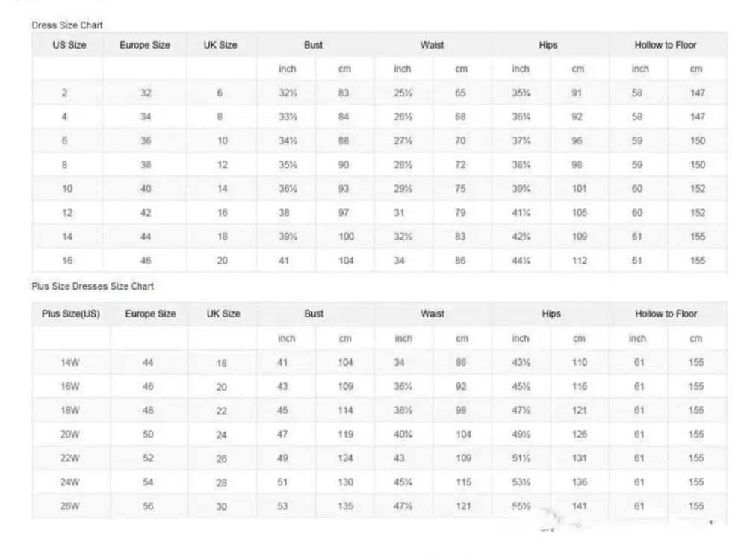Click the 16W plus size cell

pyautogui.click(x=70, y=387)
